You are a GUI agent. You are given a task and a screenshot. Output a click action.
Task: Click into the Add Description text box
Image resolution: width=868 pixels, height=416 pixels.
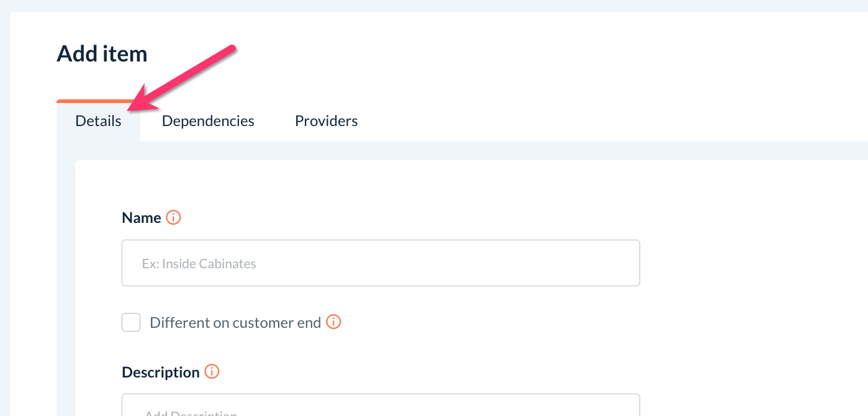[381, 405]
